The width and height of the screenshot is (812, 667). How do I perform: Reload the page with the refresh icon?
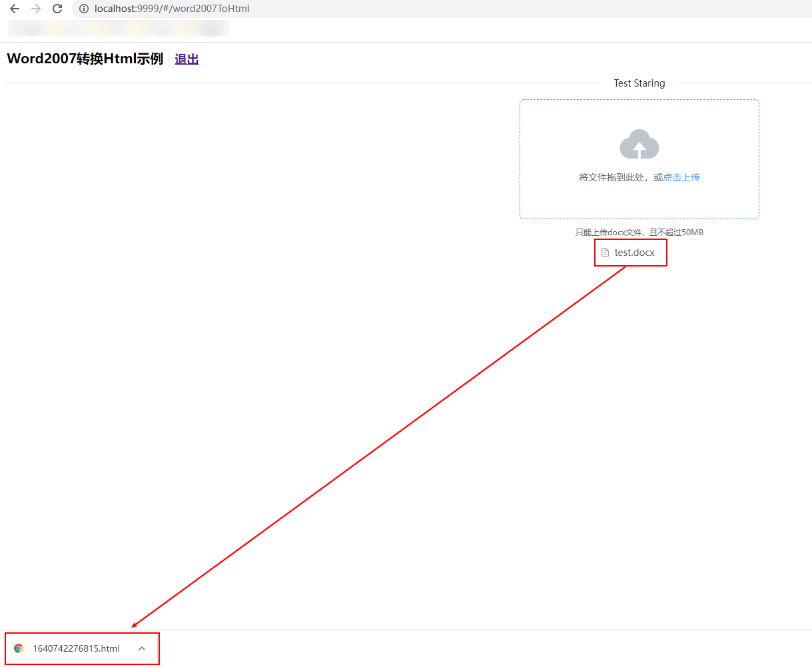pyautogui.click(x=57, y=9)
